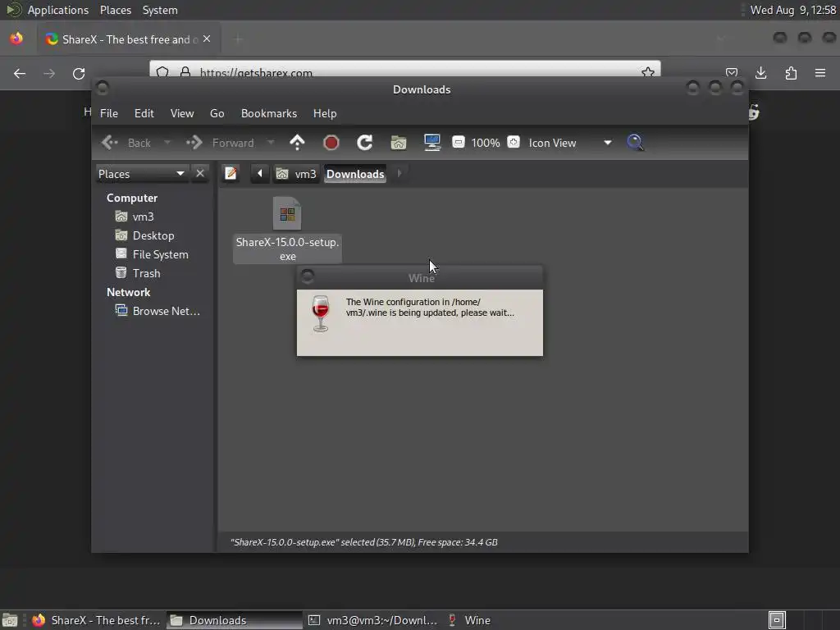Click the Wine glass icon in dialog

pos(321,313)
